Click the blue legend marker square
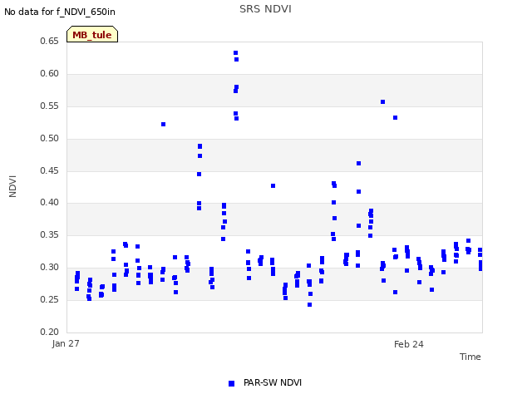Screen dimensions: 532x399 231,383
